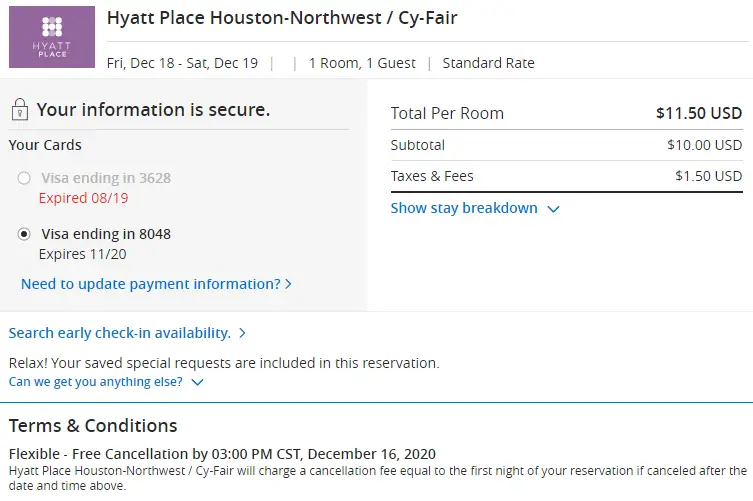Click the 1 Room, 1 Guest text
The width and height of the screenshot is (753, 501).
(362, 63)
